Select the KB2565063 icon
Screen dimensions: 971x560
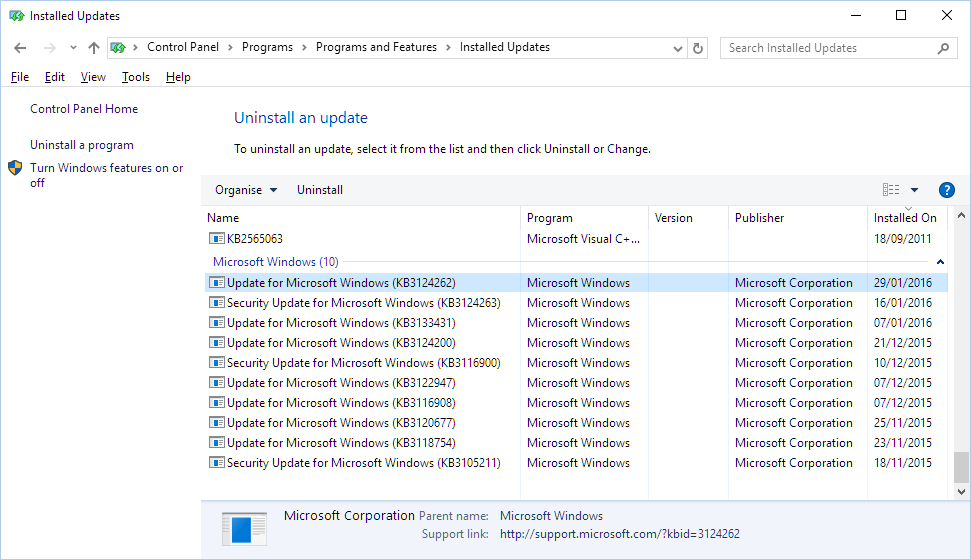coord(216,238)
